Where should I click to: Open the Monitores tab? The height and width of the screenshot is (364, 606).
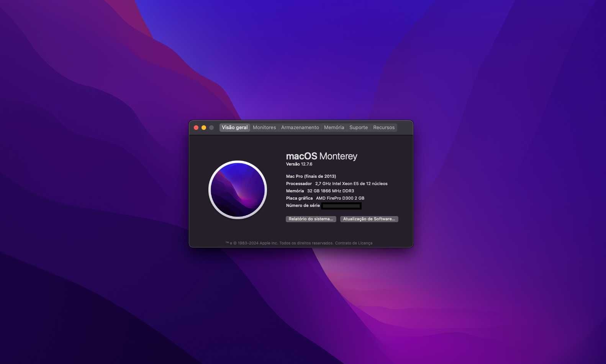(264, 128)
